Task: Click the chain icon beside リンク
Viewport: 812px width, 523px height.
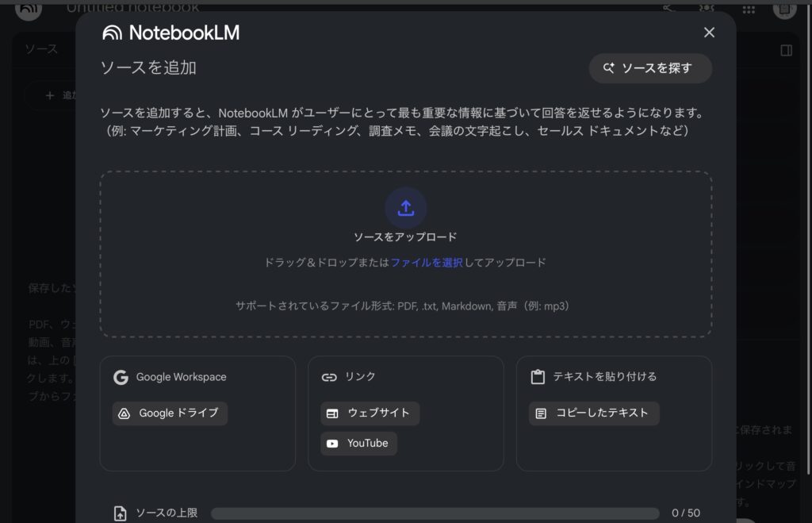Action: pos(329,378)
